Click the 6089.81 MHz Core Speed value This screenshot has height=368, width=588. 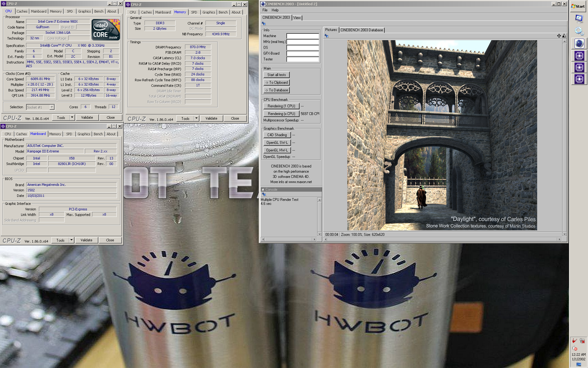pyautogui.click(x=40, y=79)
